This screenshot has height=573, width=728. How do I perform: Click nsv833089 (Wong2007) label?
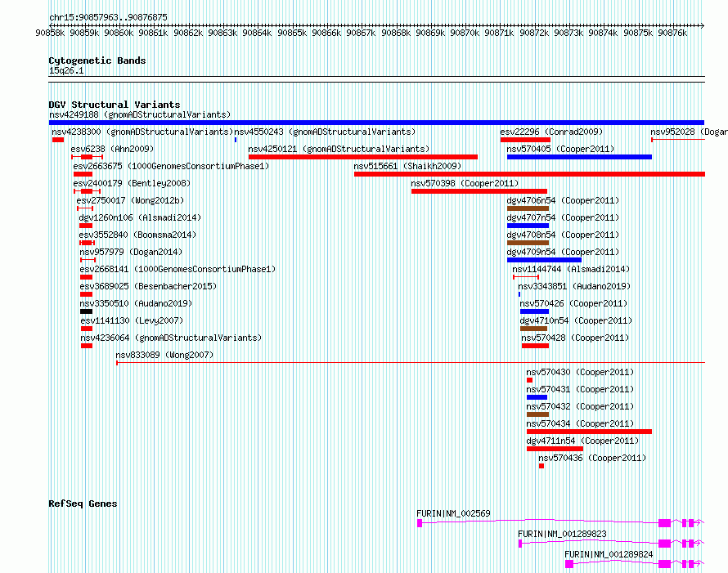point(164,355)
